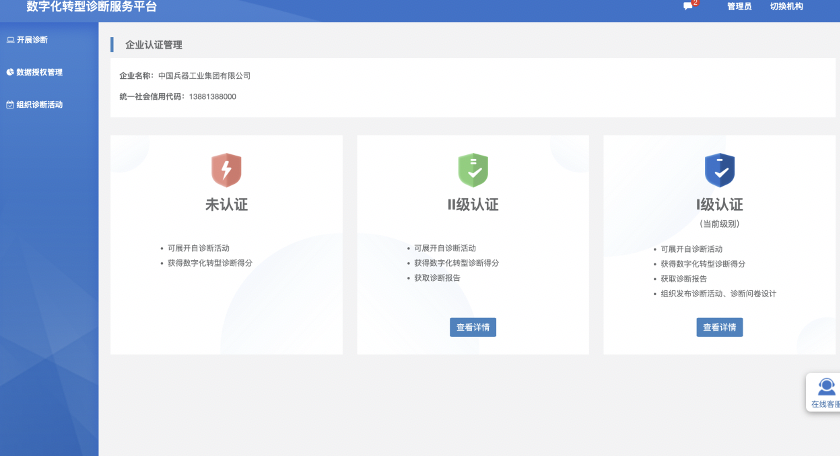The width and height of the screenshot is (840, 456).
Task: Click the red lightning shield 未认证 icon
Action: [x=227, y=170]
